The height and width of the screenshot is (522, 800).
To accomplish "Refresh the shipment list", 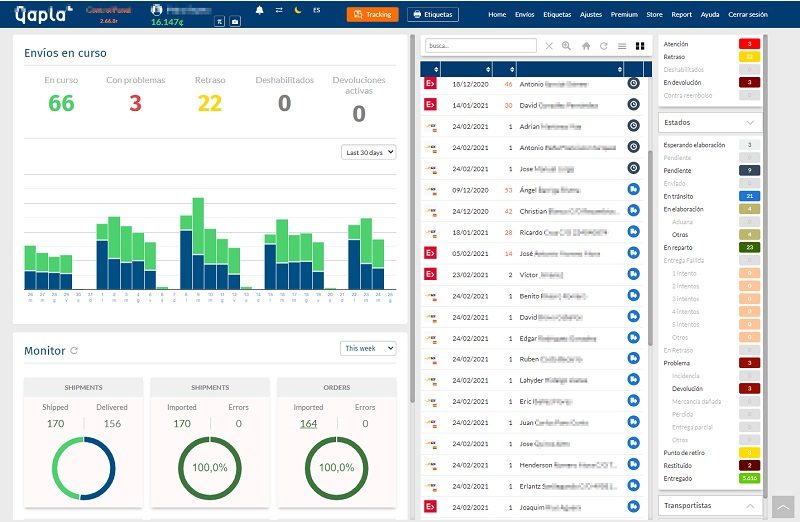I will click(604, 46).
